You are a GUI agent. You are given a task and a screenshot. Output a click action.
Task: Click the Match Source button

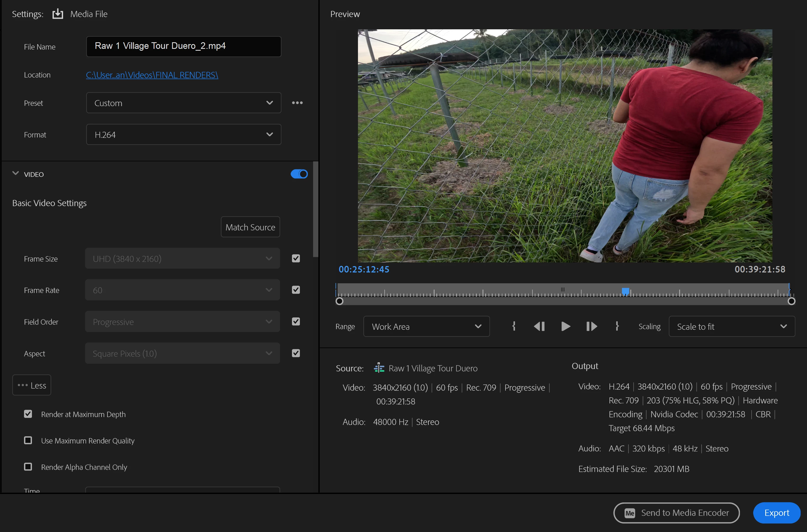pyautogui.click(x=250, y=227)
